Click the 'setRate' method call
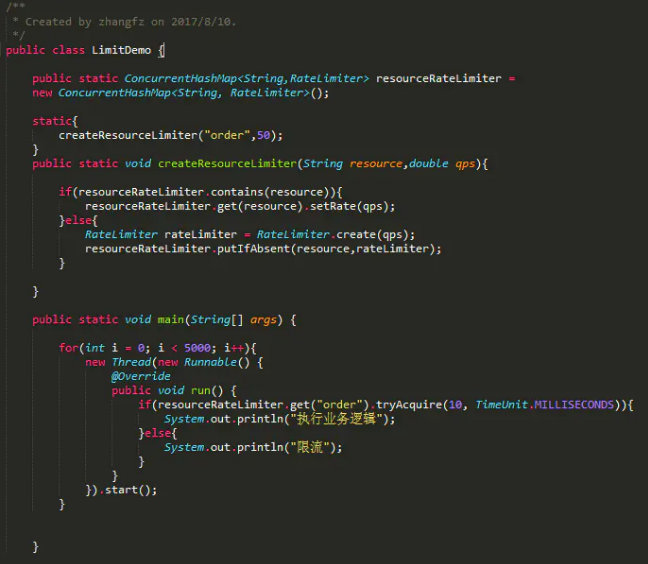Screen dimensions: 648x564 point(333,206)
